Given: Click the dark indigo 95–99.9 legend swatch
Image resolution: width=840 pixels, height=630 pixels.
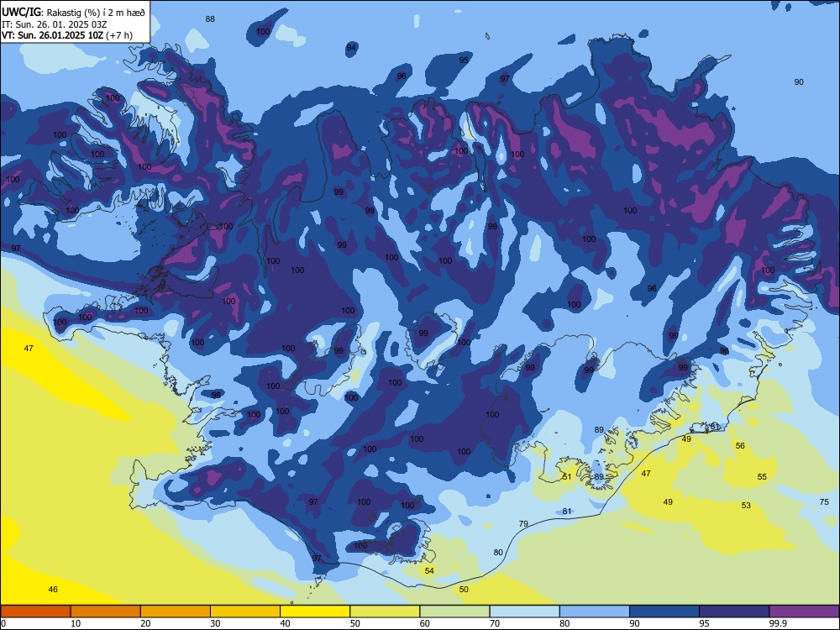Looking at the screenshot, I should tap(734, 612).
